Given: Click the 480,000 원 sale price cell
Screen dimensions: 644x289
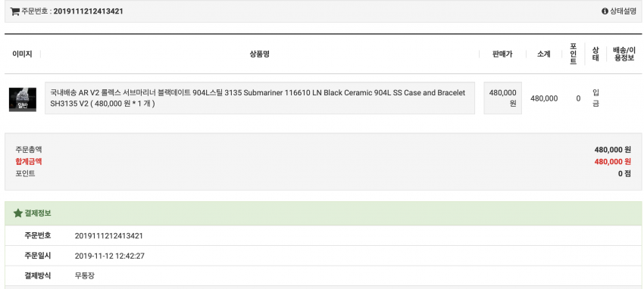Looking at the screenshot, I should tap(503, 98).
